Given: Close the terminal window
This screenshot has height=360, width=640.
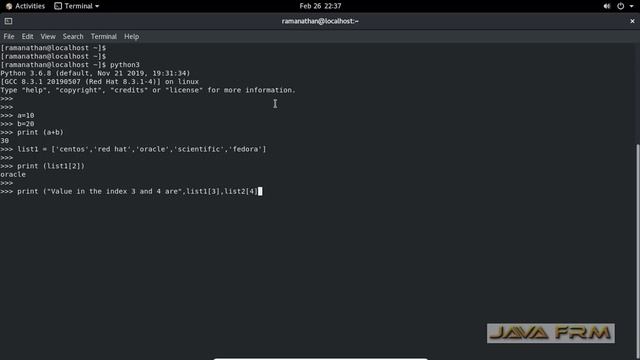Looking at the screenshot, I should [x=632, y=21].
